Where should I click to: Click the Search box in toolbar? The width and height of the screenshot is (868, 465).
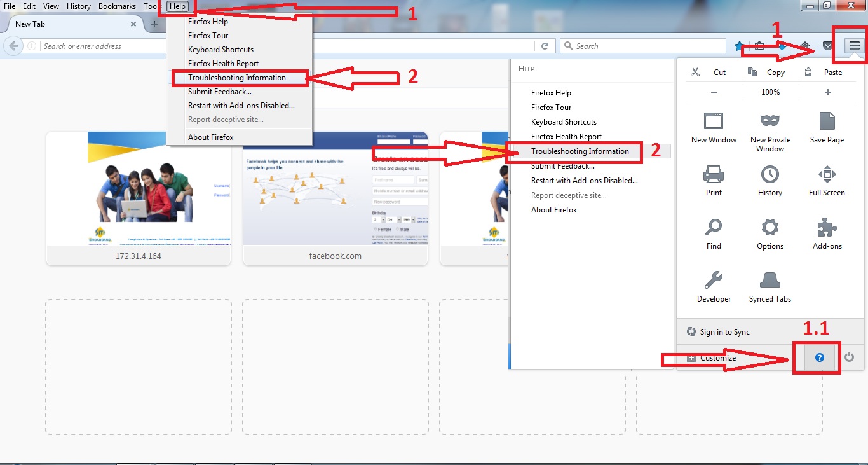point(643,46)
